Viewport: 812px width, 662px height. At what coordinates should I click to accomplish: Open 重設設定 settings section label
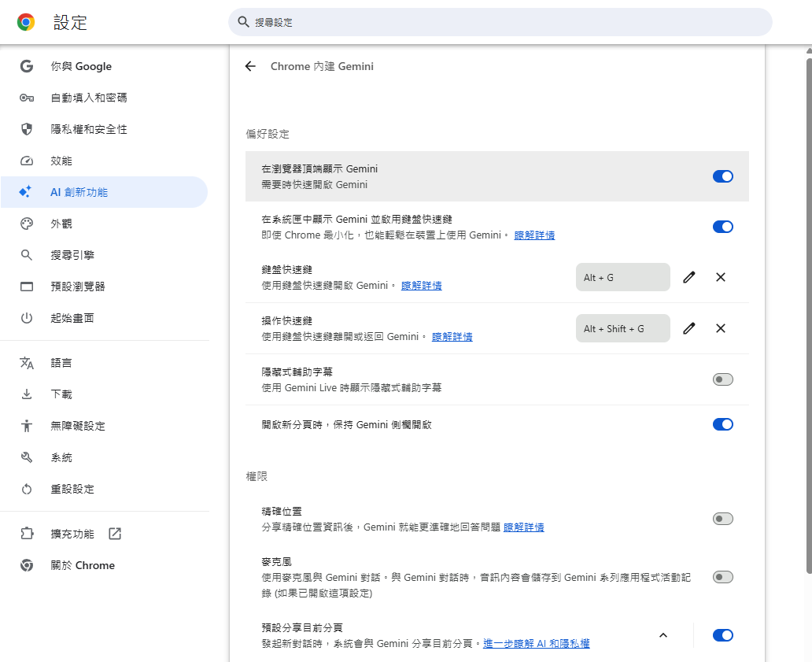coord(72,489)
